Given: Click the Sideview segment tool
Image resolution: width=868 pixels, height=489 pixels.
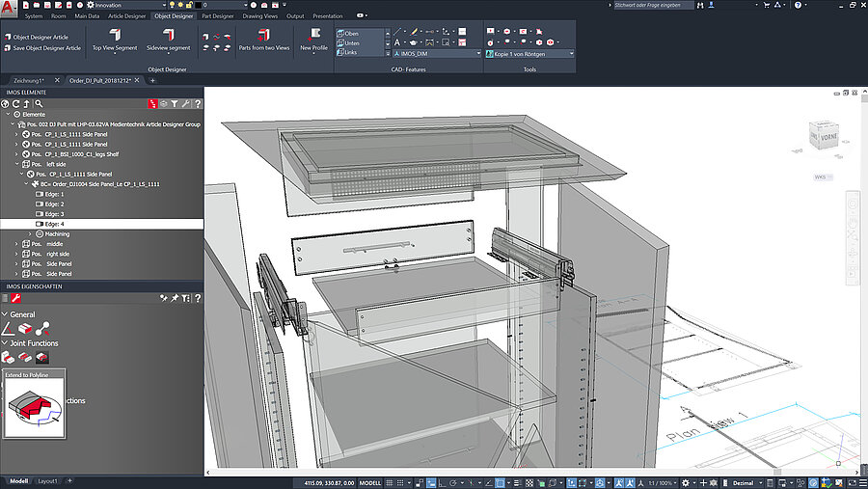Looking at the screenshot, I should pos(168,39).
